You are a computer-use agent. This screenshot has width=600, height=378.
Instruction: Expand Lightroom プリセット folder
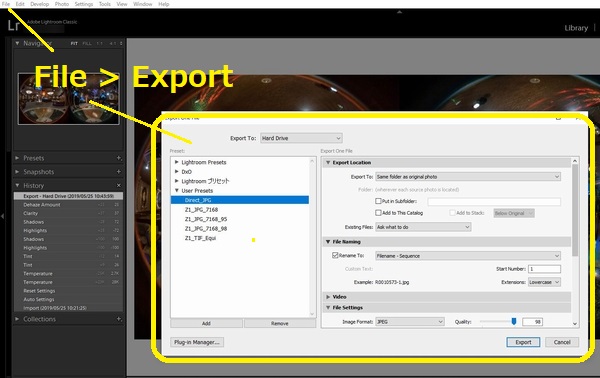pos(176,181)
